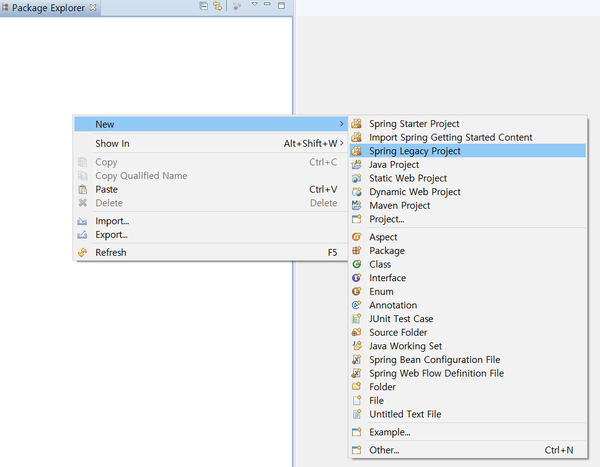The height and width of the screenshot is (467, 600).
Task: Choose Import... from context menu
Action: pyautogui.click(x=210, y=221)
